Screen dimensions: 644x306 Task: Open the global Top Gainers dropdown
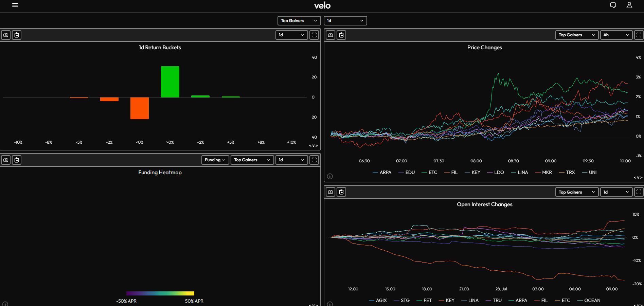299,21
